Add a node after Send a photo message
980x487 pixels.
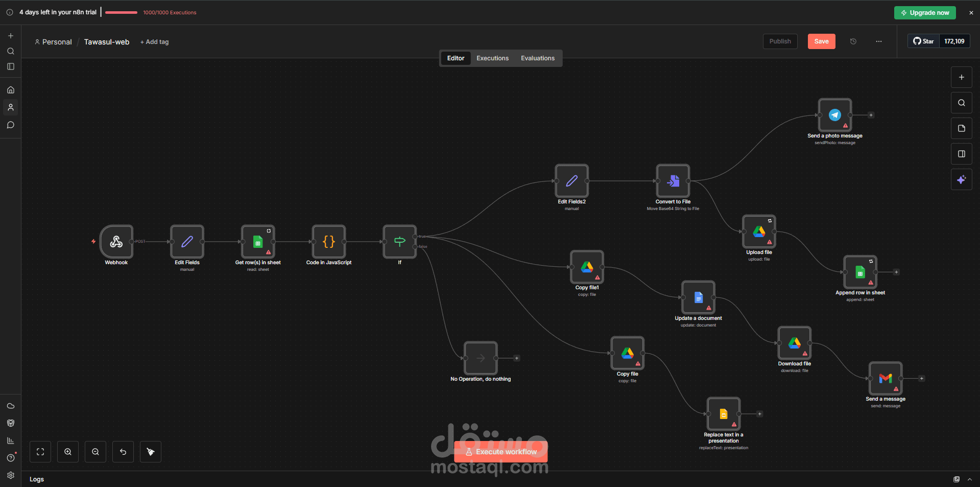(871, 115)
